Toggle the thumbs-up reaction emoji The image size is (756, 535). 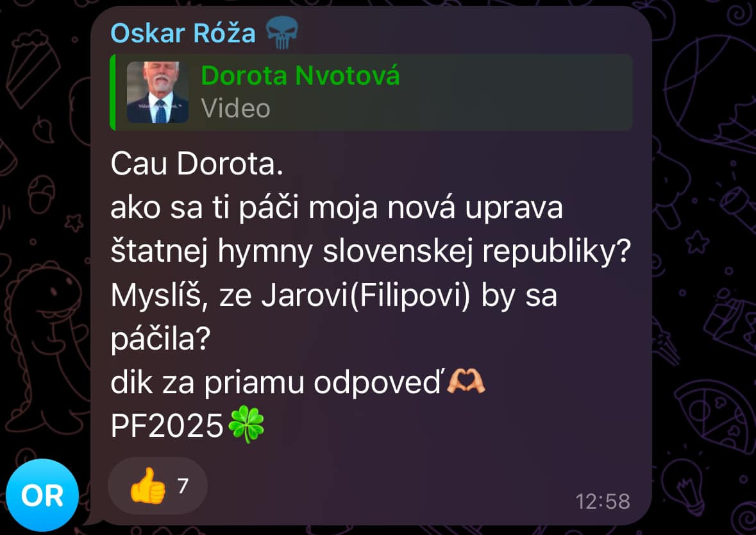coord(147,486)
